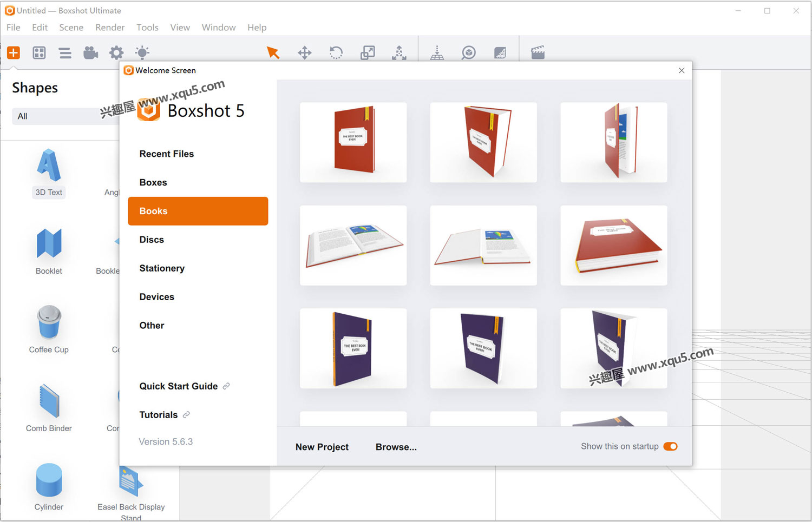Open the Render menu
Screen dimensions: 812x522
coord(110,28)
